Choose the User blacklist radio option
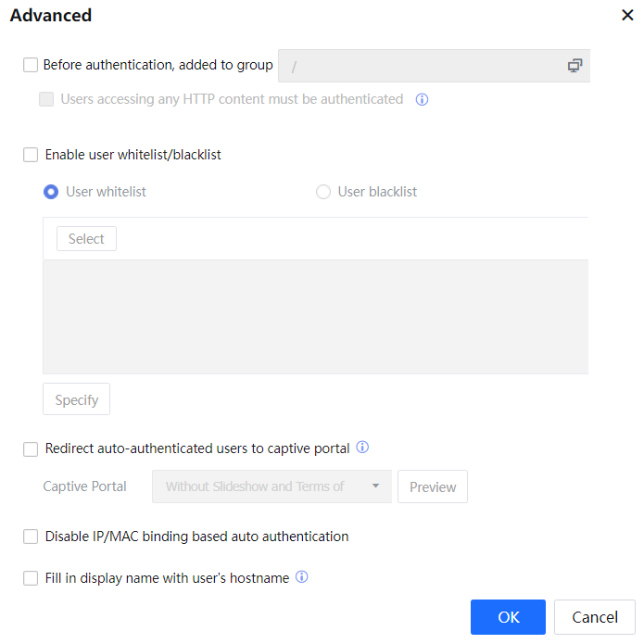Image resolution: width=644 pixels, height=644 pixels. click(323, 192)
